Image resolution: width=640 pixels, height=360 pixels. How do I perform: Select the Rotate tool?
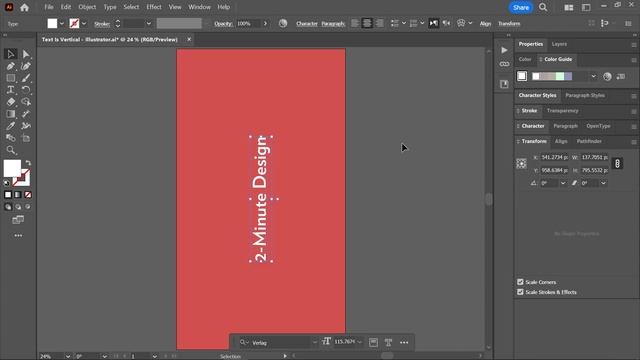tap(26, 90)
